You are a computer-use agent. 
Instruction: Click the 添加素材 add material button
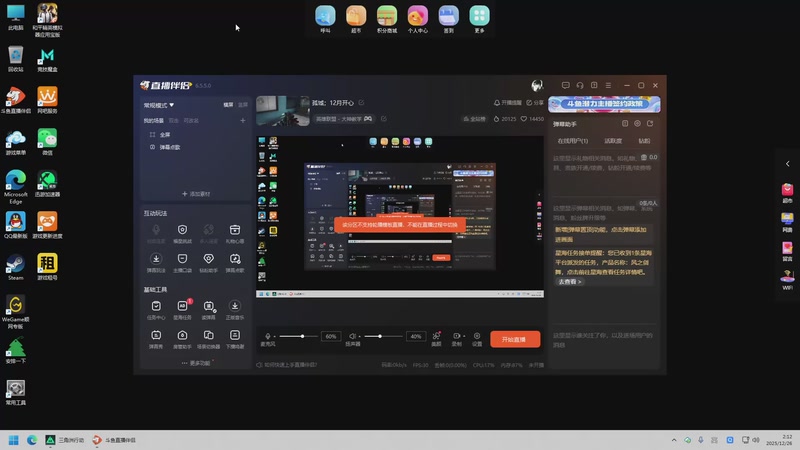click(196, 194)
